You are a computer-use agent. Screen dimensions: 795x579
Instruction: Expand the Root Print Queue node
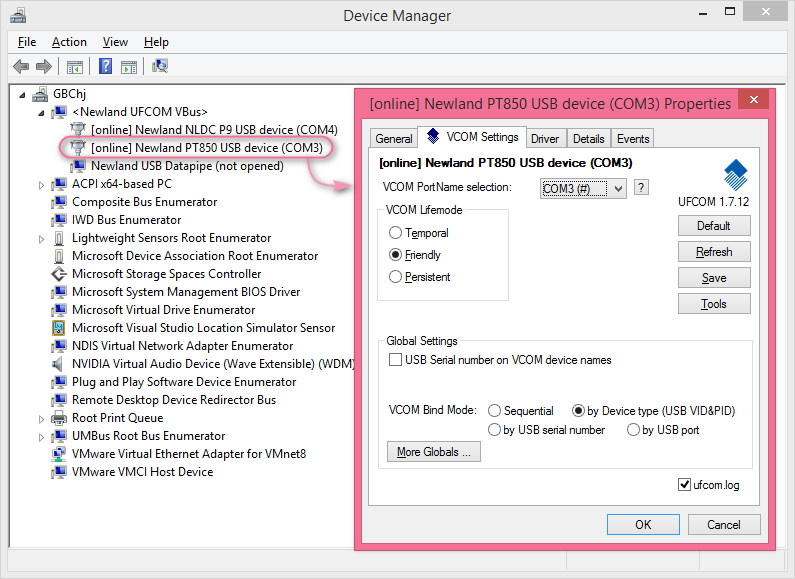point(41,419)
